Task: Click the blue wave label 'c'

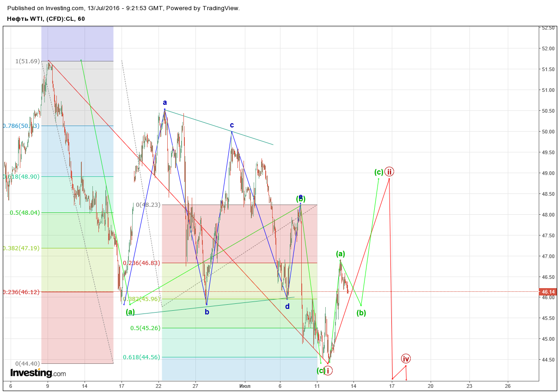Action: pos(231,125)
